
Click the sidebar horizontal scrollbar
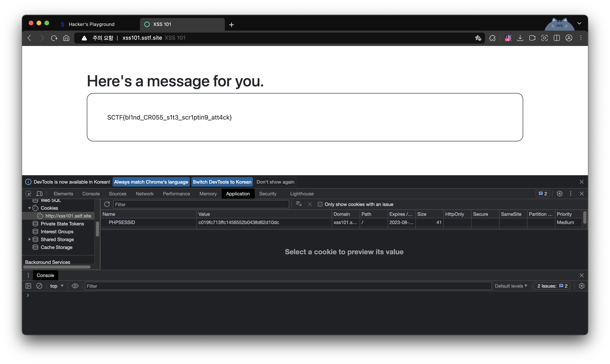point(57,267)
